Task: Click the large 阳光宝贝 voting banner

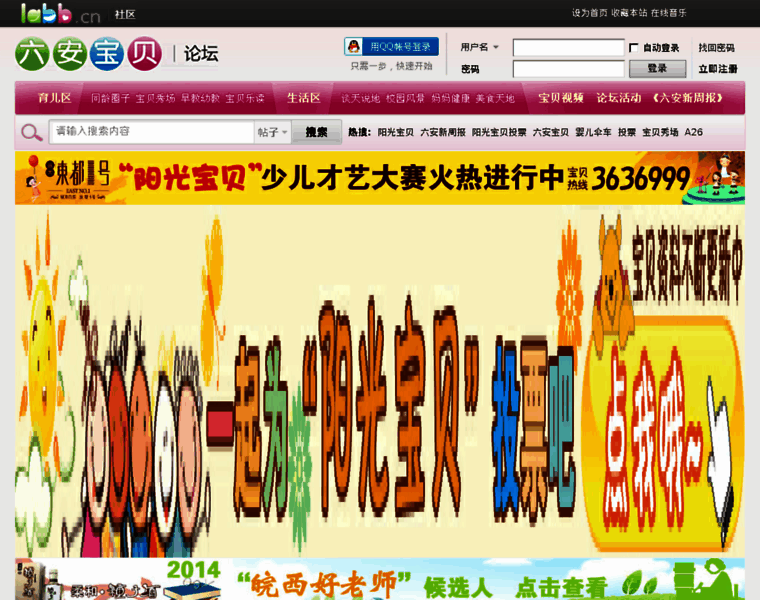Action: (x=380, y=382)
